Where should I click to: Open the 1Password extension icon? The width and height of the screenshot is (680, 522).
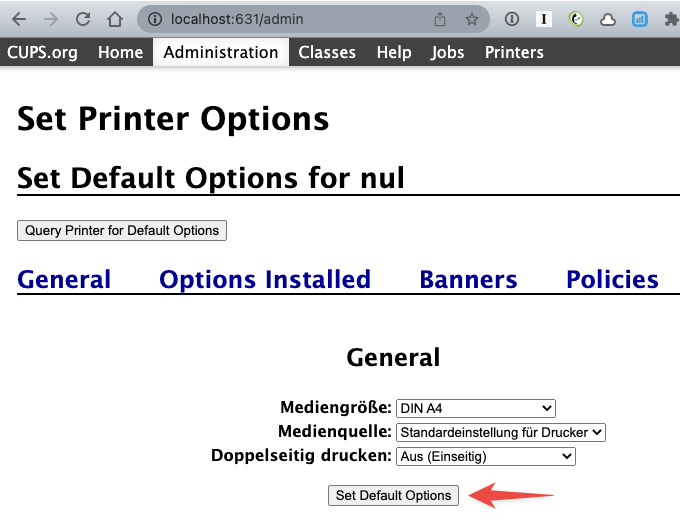click(x=512, y=19)
